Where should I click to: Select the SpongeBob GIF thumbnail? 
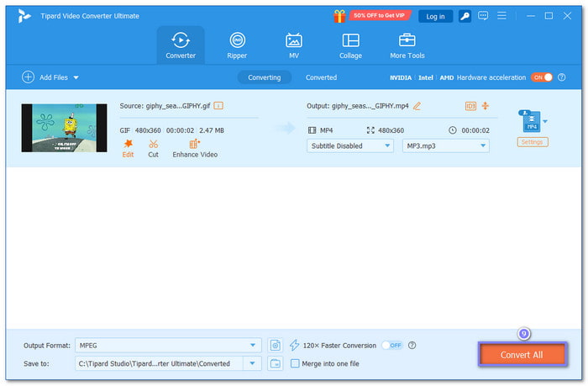pyautogui.click(x=64, y=128)
